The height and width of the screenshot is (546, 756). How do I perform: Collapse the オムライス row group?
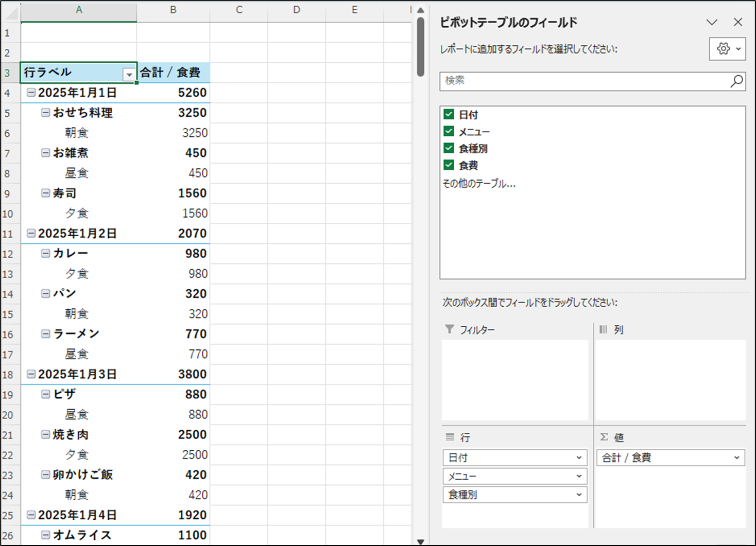pos(46,535)
